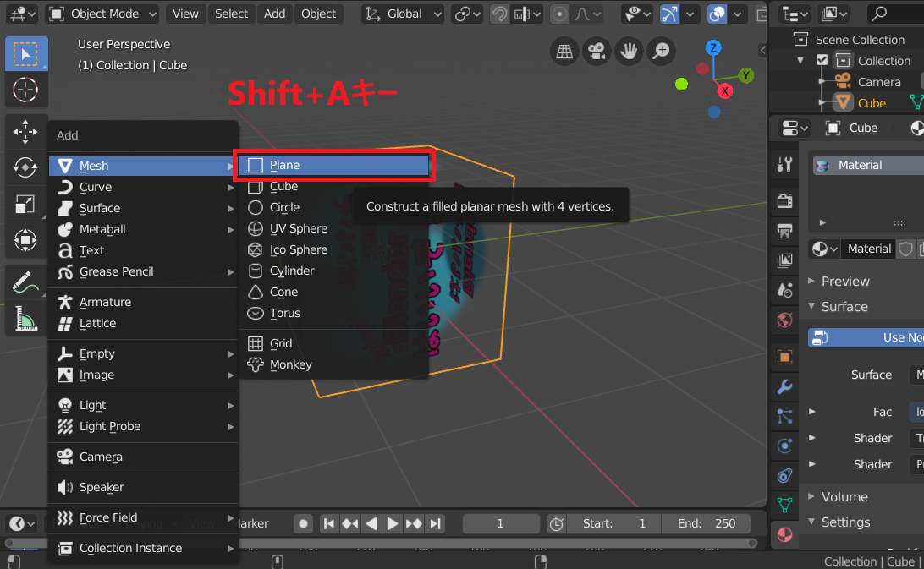Click the play animation button
The width and height of the screenshot is (924, 569).
(392, 523)
